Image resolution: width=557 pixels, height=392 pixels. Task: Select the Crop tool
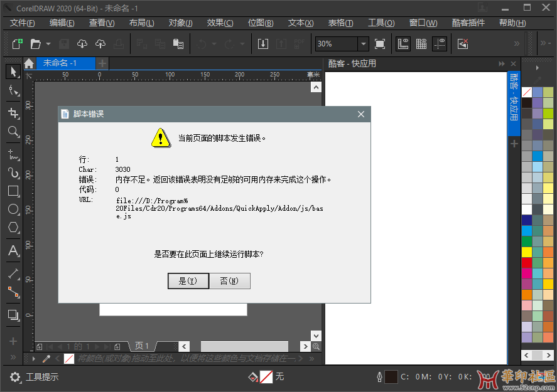(13, 113)
